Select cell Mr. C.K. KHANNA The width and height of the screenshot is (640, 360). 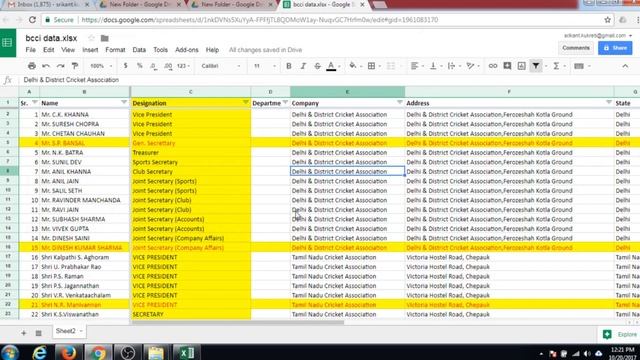84,114
